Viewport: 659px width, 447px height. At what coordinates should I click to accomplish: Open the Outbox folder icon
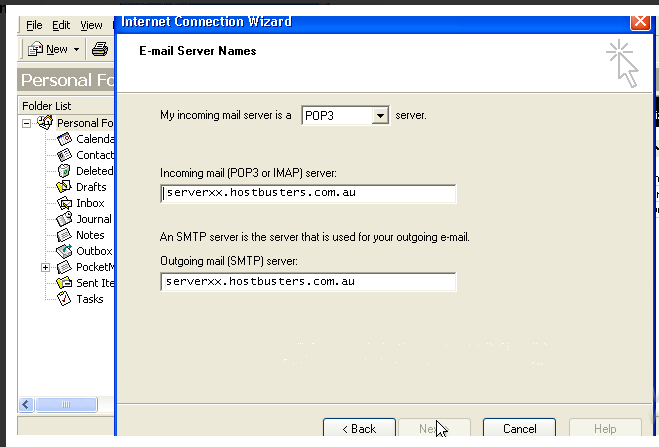64,251
